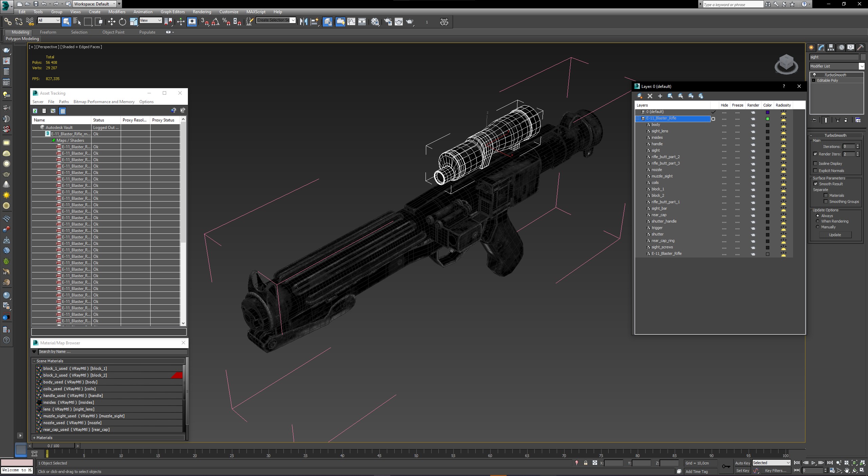Viewport: 868px width, 476px height.
Task: Toggle Render for the body object
Action: [x=753, y=125]
